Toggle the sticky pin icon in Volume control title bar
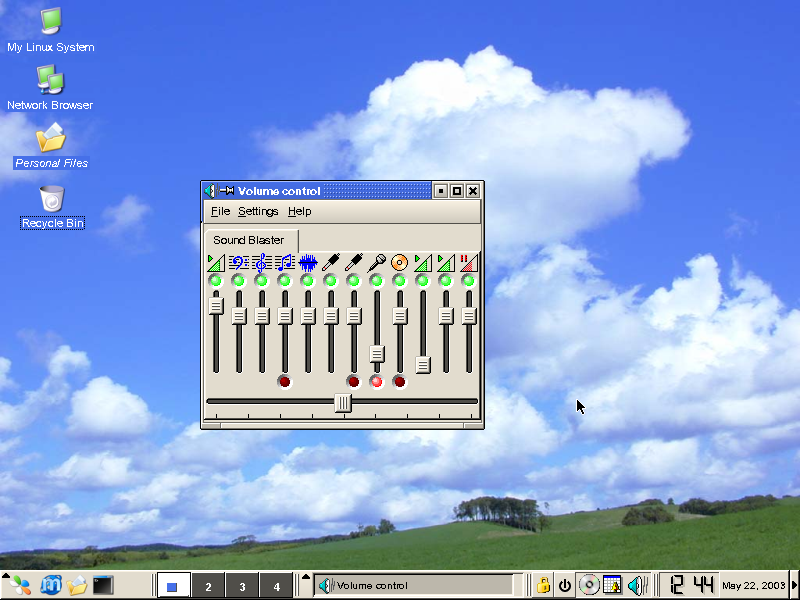 (x=227, y=191)
